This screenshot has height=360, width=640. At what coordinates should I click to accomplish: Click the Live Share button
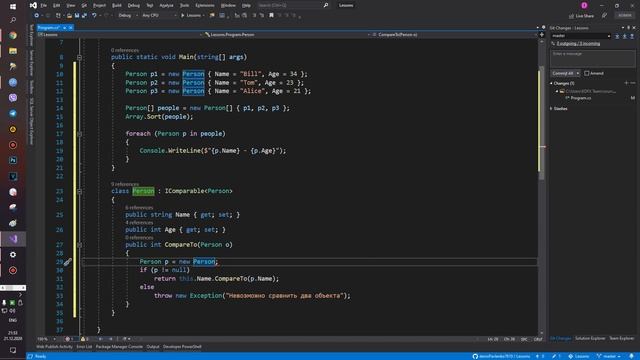(x=581, y=16)
